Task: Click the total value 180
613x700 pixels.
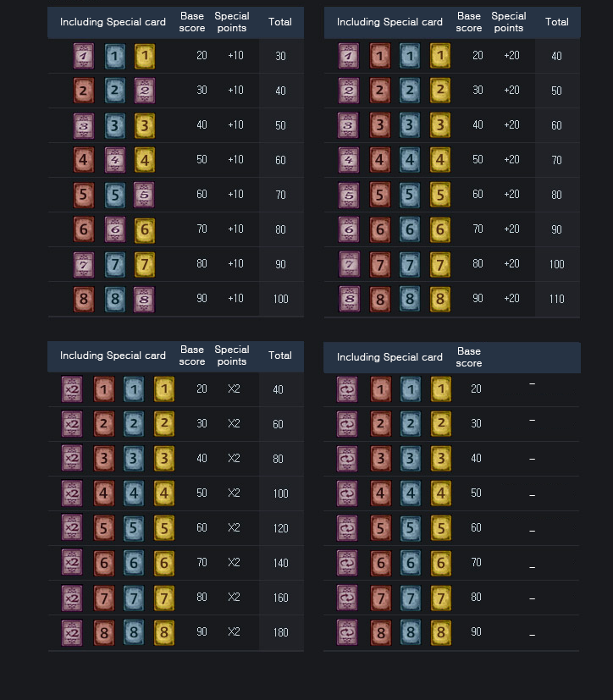Action: point(279,632)
